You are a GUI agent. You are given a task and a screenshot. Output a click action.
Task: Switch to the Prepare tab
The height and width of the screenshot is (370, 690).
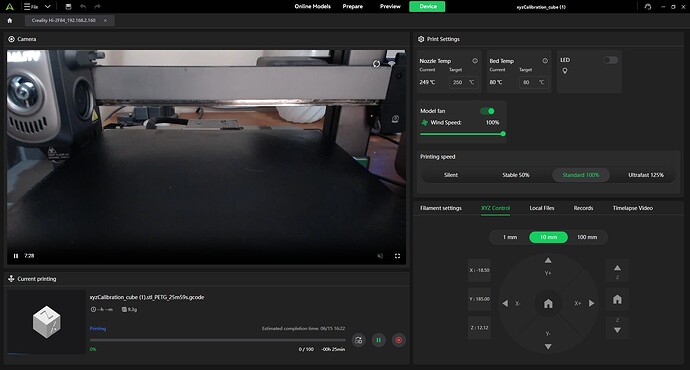pyautogui.click(x=353, y=6)
